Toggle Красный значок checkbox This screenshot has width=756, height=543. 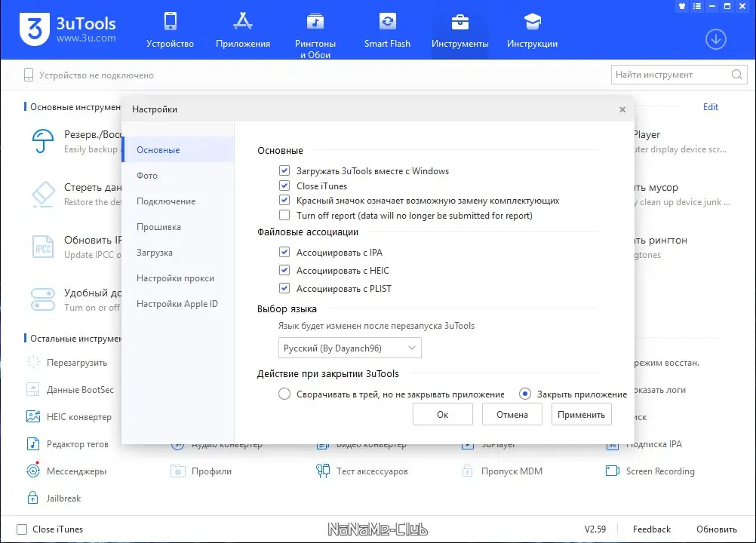click(x=284, y=200)
